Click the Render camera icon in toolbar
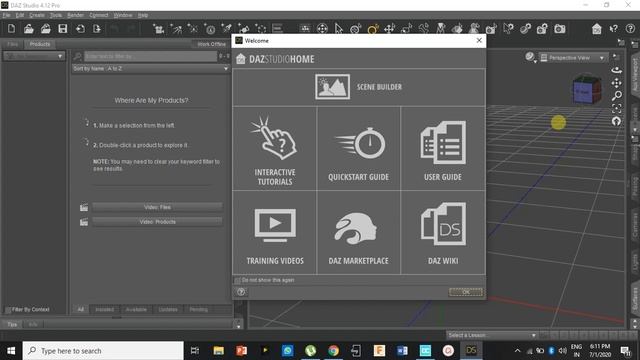The width and height of the screenshot is (640, 360). click(x=560, y=29)
